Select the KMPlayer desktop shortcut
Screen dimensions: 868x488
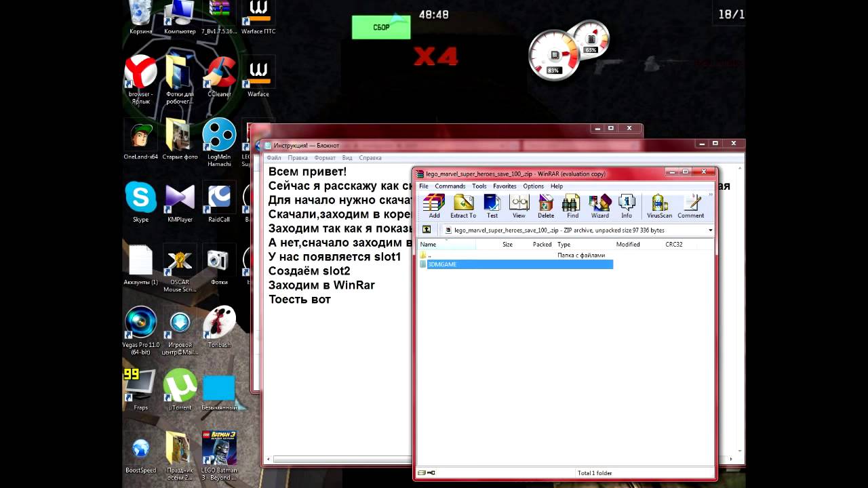pos(180,201)
